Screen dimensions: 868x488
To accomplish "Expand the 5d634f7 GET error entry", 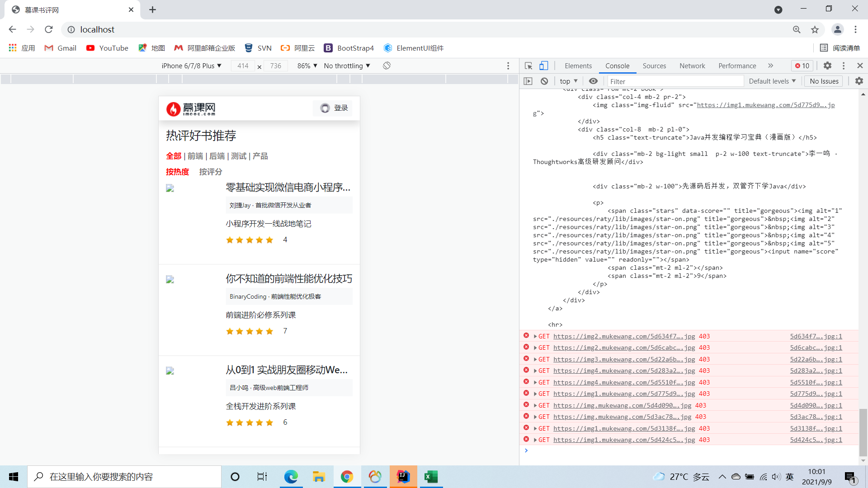I will tap(535, 336).
